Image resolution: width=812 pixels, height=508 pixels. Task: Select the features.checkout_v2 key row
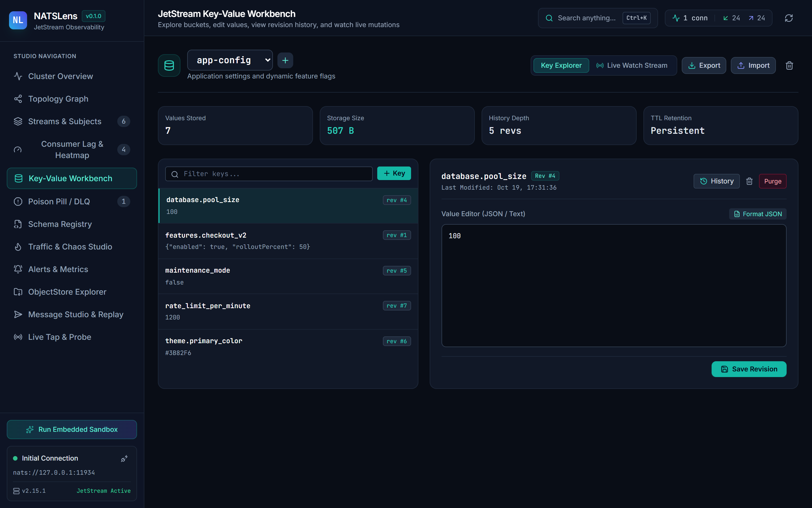point(288,241)
